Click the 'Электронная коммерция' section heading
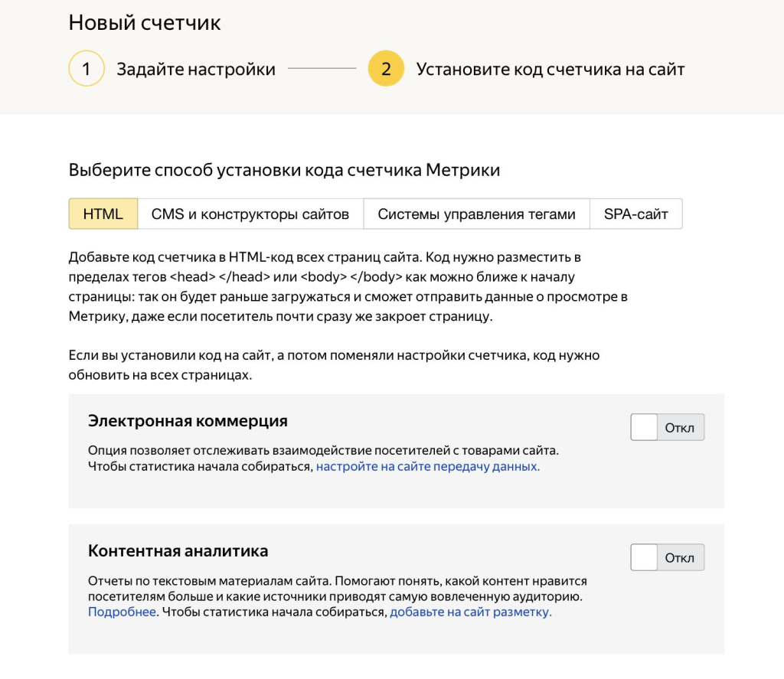784x679 pixels. 188,421
